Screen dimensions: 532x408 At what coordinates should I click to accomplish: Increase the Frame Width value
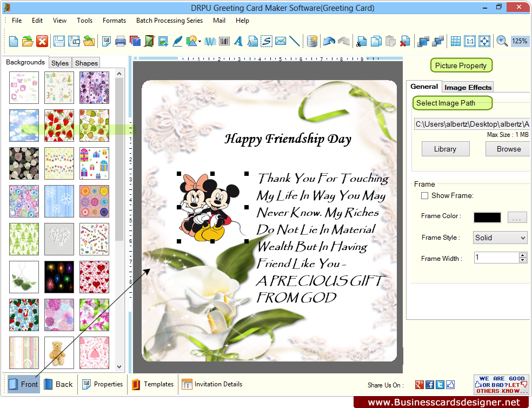(x=523, y=255)
